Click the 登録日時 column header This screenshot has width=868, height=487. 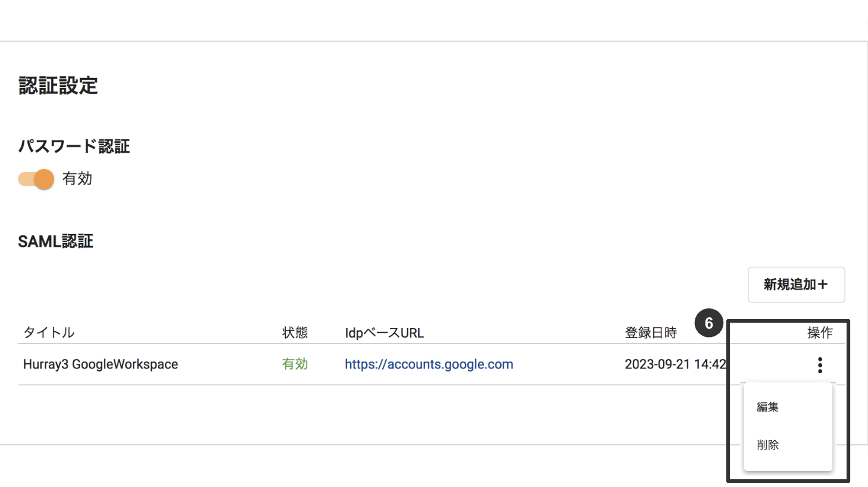(651, 333)
